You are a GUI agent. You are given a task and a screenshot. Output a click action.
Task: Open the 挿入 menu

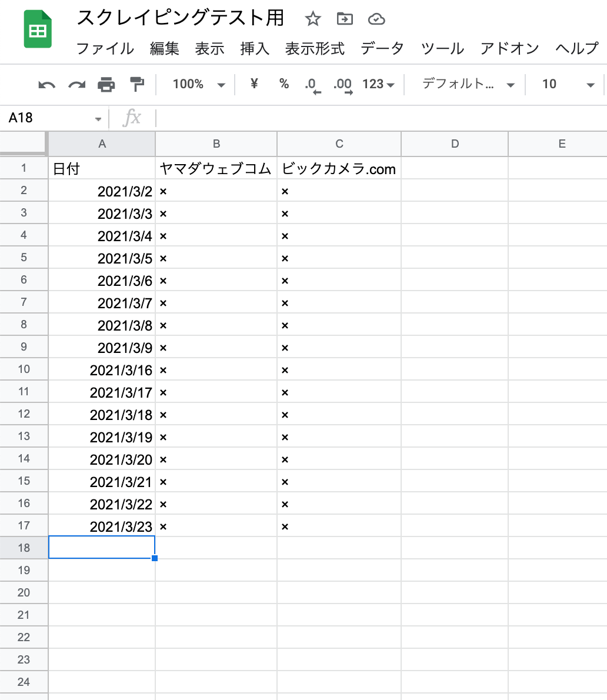(x=255, y=48)
